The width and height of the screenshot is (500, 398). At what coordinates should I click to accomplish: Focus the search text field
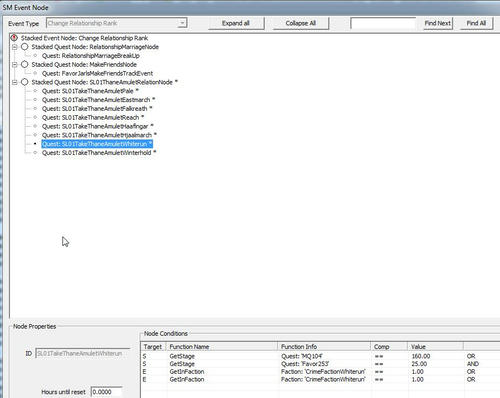coord(383,23)
